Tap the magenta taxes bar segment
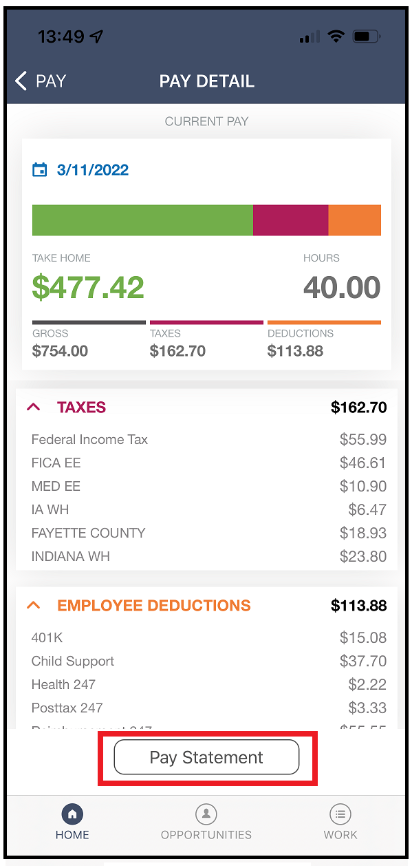The width and height of the screenshot is (412, 868). tap(291, 220)
